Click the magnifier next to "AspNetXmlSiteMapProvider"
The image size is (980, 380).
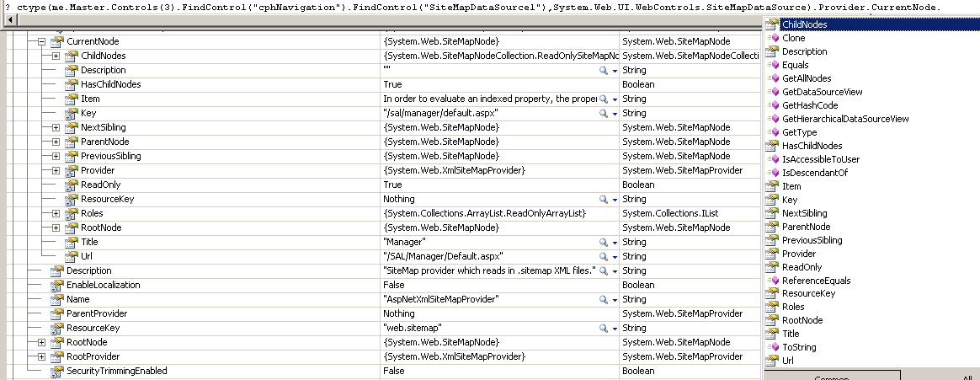click(x=603, y=299)
